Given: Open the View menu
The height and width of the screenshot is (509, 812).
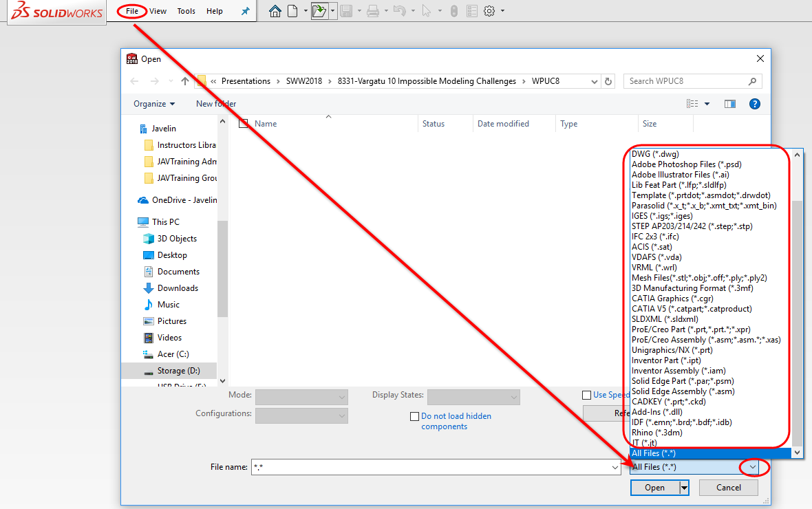Looking at the screenshot, I should (158, 11).
